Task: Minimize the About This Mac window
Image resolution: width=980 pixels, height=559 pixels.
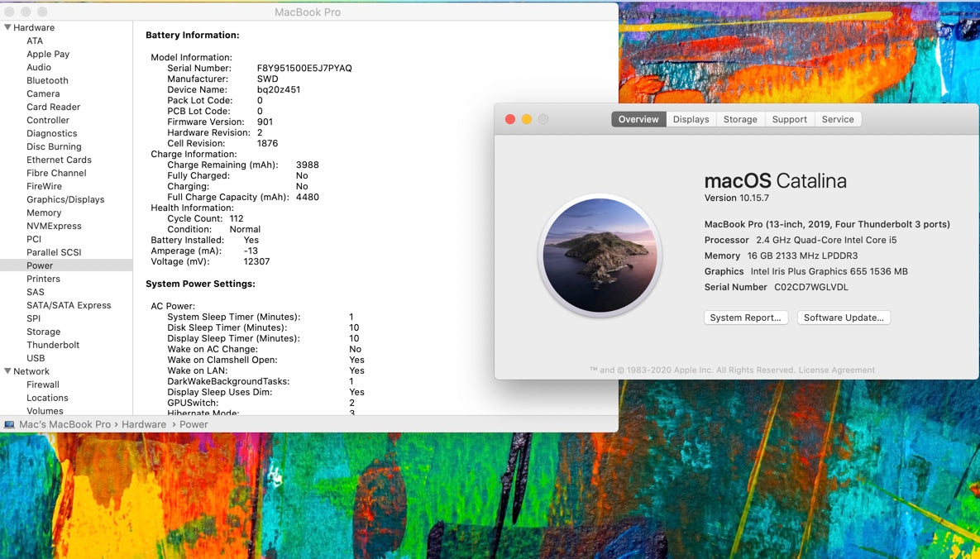Action: tap(527, 119)
